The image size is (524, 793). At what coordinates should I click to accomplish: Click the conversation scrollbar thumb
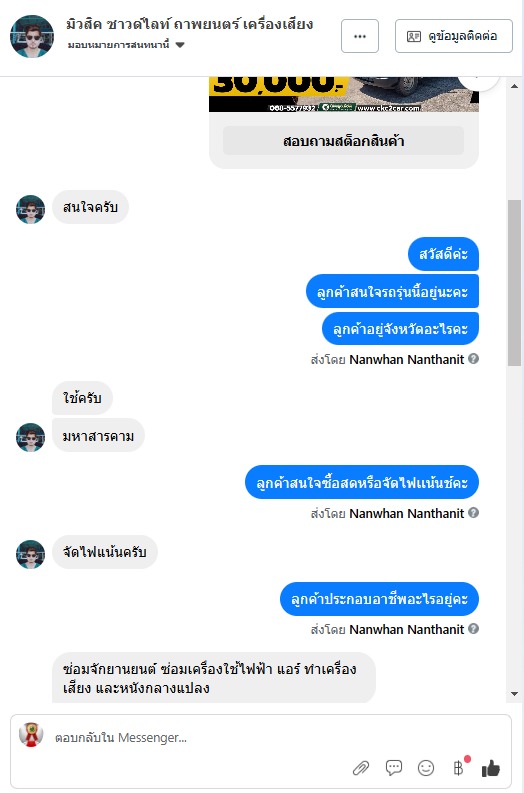click(x=514, y=282)
